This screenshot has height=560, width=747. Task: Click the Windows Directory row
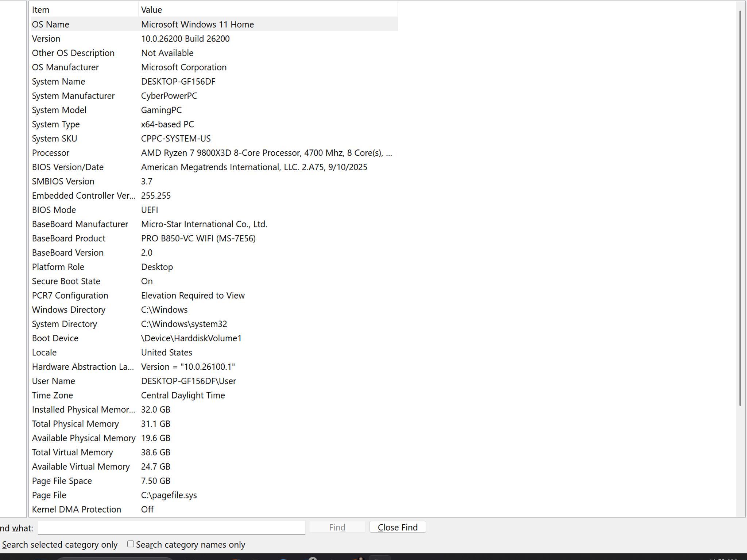214,310
